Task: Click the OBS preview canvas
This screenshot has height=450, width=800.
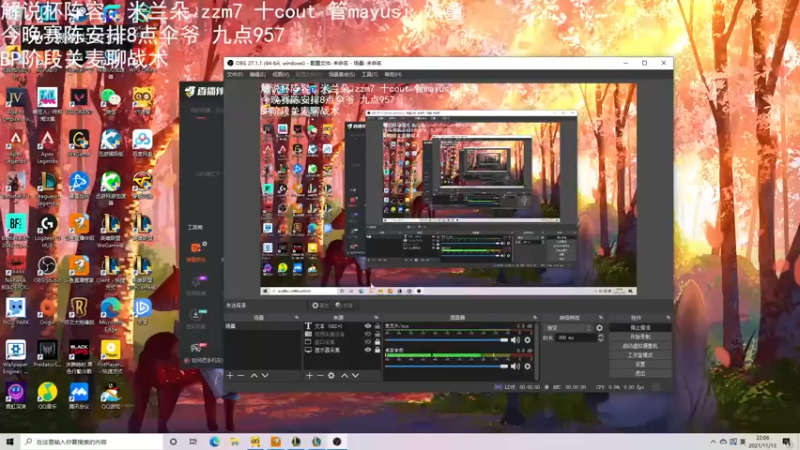Action: click(x=448, y=189)
